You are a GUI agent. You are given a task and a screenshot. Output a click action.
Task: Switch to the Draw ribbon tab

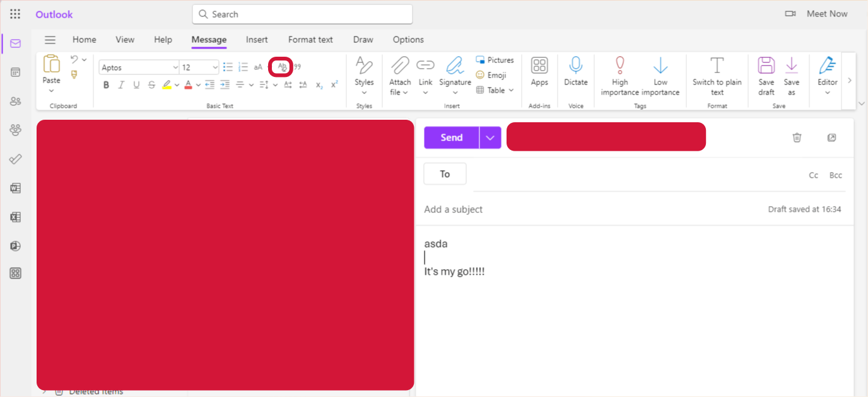pyautogui.click(x=363, y=40)
